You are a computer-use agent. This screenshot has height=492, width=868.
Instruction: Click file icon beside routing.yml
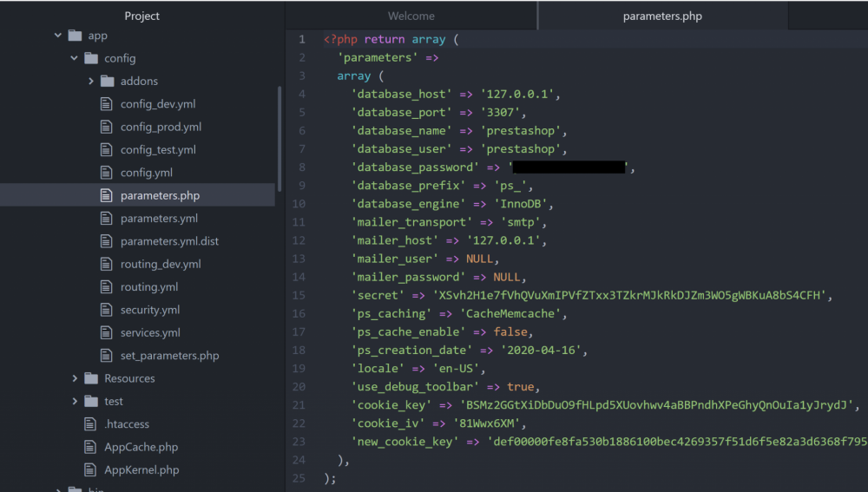click(106, 286)
